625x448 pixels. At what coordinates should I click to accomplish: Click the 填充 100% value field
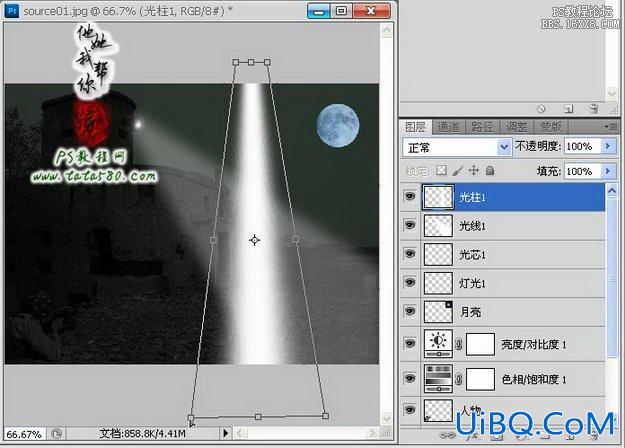tap(583, 171)
